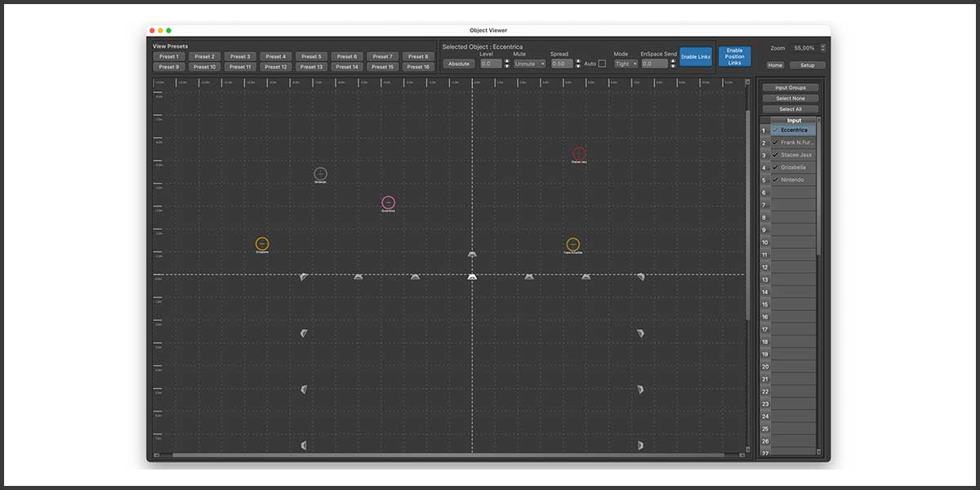
Task: Select the pink Eccentrica sound object
Action: (389, 203)
